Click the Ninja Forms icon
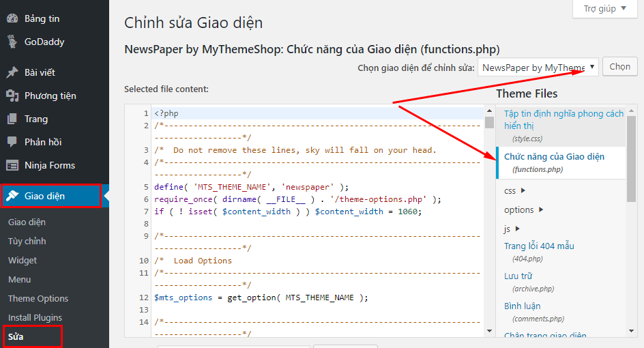 coord(12,166)
